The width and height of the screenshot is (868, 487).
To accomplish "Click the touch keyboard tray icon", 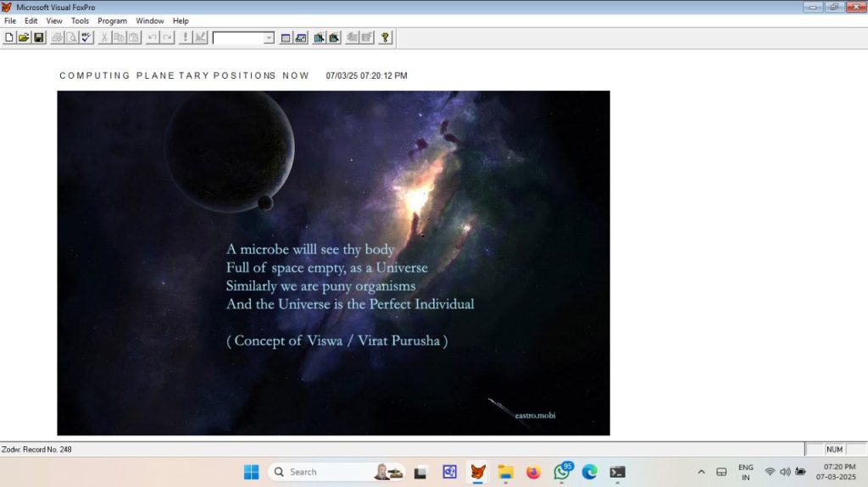I will pyautogui.click(x=721, y=472).
